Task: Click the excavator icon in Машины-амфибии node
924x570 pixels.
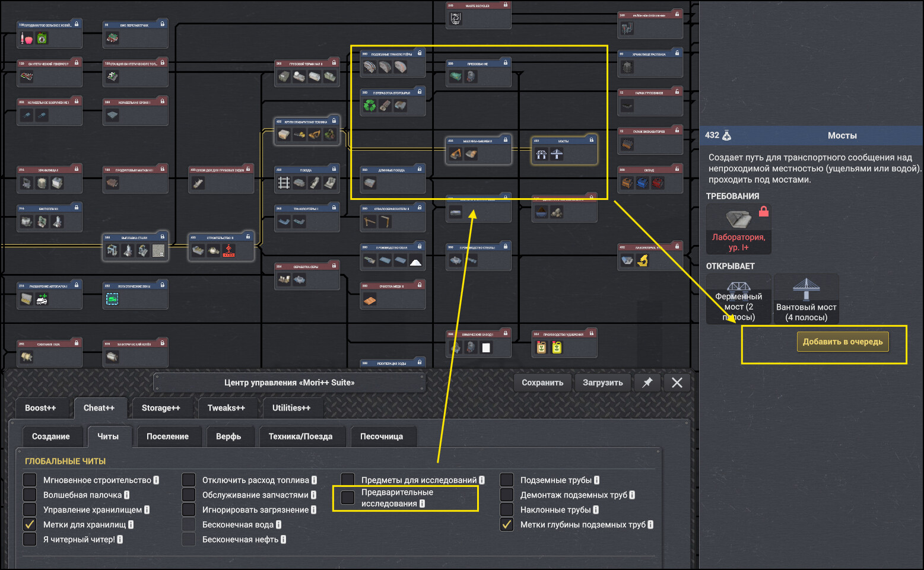Action: (x=455, y=154)
